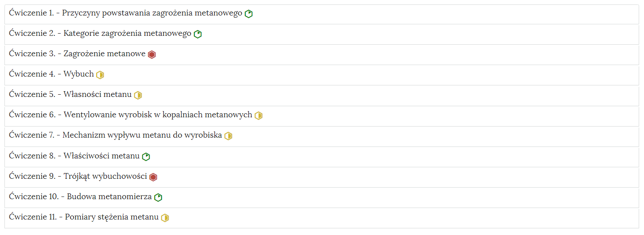
Task: Click green hexagon icon next to Ćwiczenie 2
Action: pyautogui.click(x=198, y=34)
